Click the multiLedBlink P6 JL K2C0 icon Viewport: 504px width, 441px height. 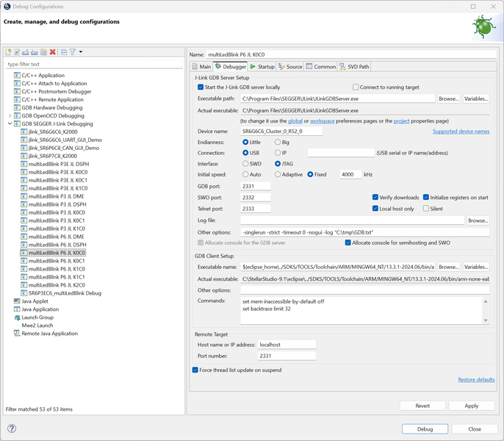point(24,285)
